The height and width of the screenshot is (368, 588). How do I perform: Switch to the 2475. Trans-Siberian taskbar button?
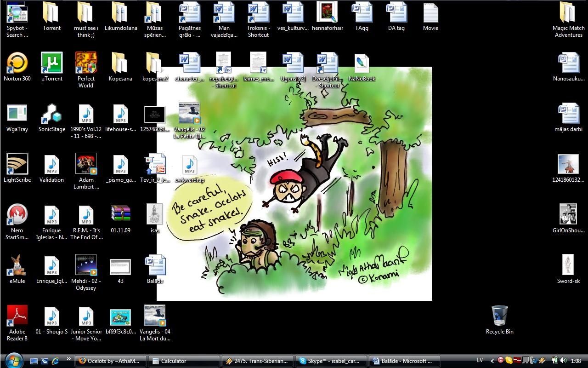tap(257, 361)
